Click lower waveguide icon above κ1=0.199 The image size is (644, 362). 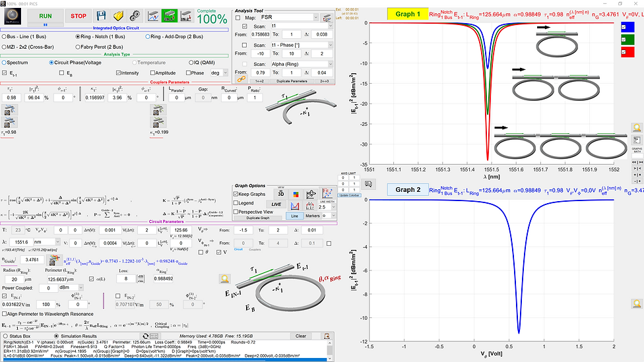[157, 122]
